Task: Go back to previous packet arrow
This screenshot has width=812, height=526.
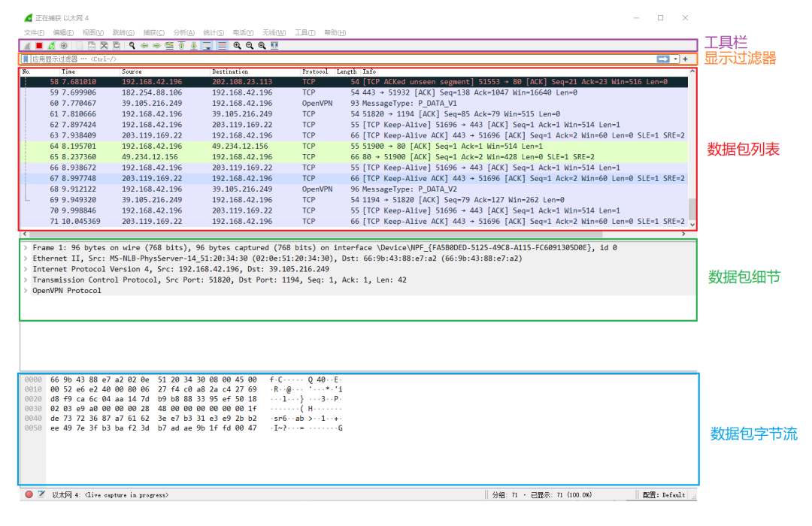Action: click(x=144, y=46)
